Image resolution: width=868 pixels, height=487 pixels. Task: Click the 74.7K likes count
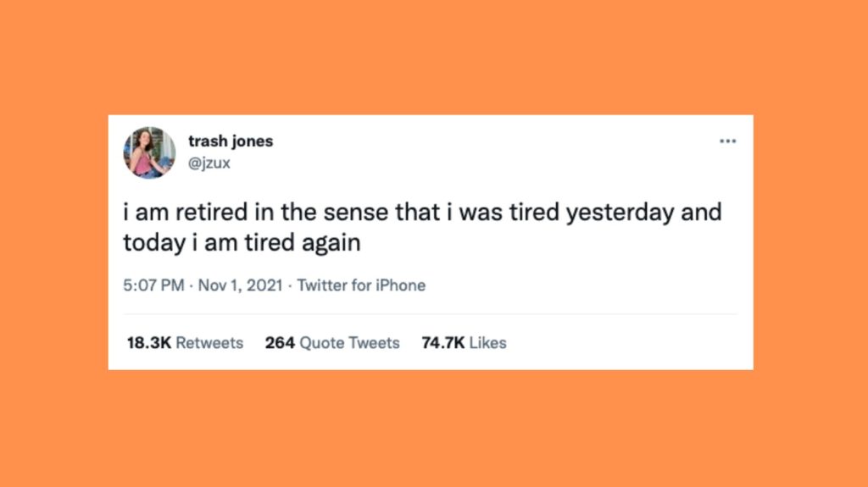coord(443,343)
